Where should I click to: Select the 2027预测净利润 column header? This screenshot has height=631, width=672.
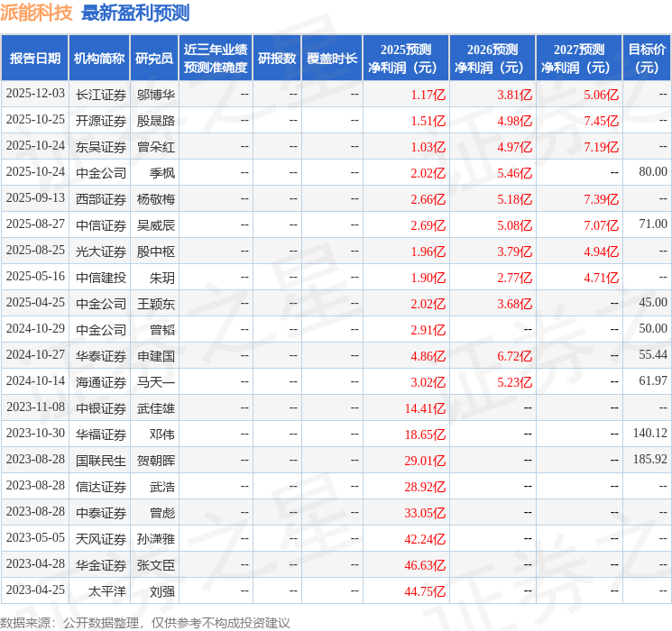[578, 59]
